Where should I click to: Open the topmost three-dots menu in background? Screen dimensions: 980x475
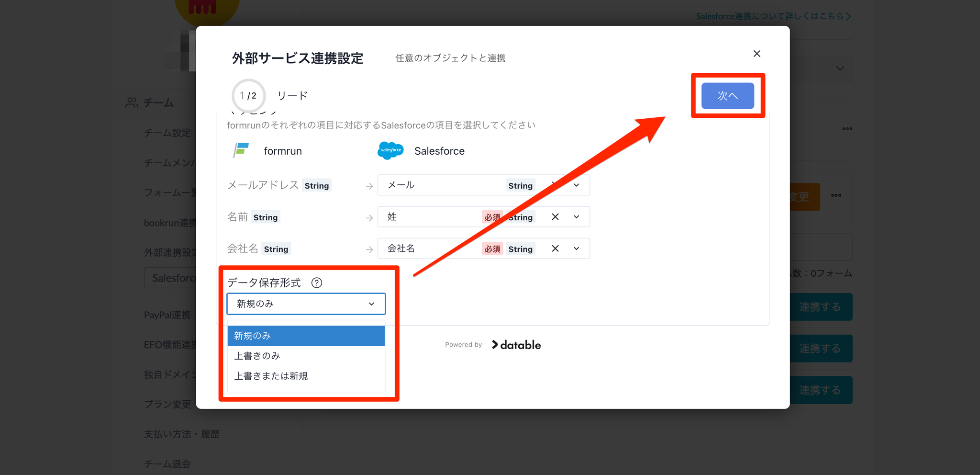click(847, 128)
